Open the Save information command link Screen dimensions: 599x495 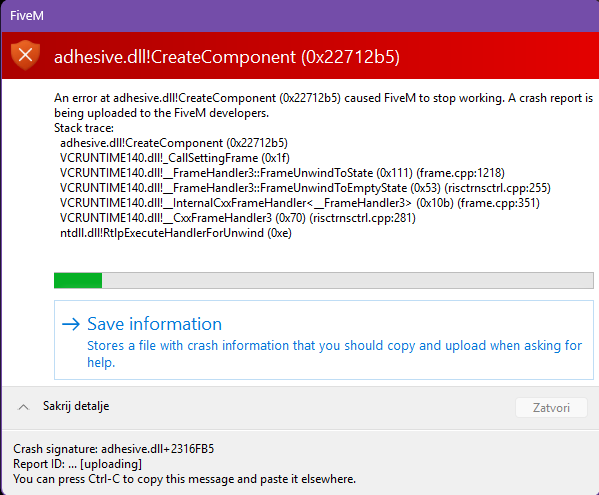coord(324,340)
